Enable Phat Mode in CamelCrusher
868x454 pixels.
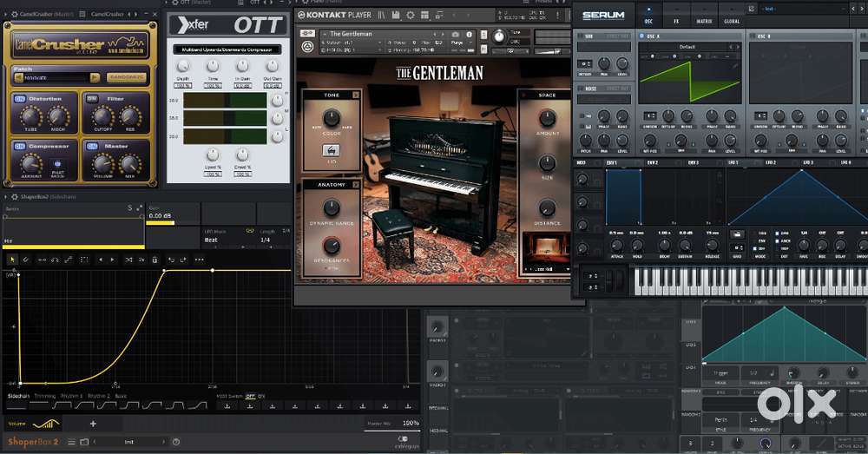(58, 164)
